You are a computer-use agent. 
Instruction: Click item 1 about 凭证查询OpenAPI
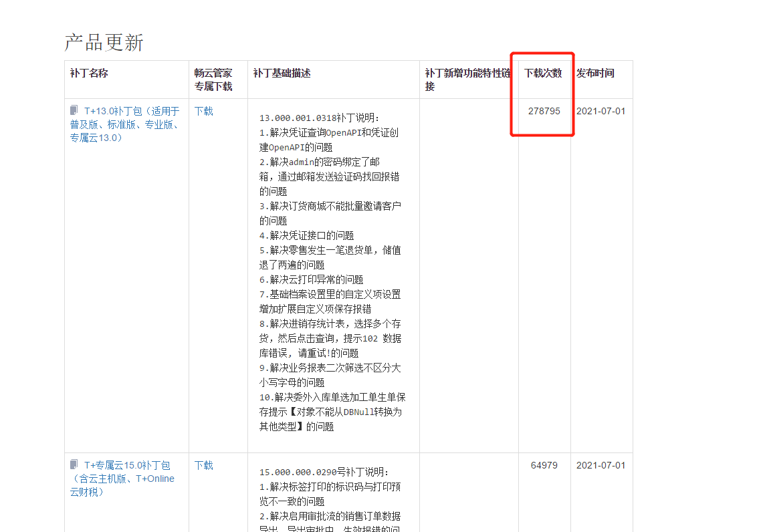click(x=328, y=140)
